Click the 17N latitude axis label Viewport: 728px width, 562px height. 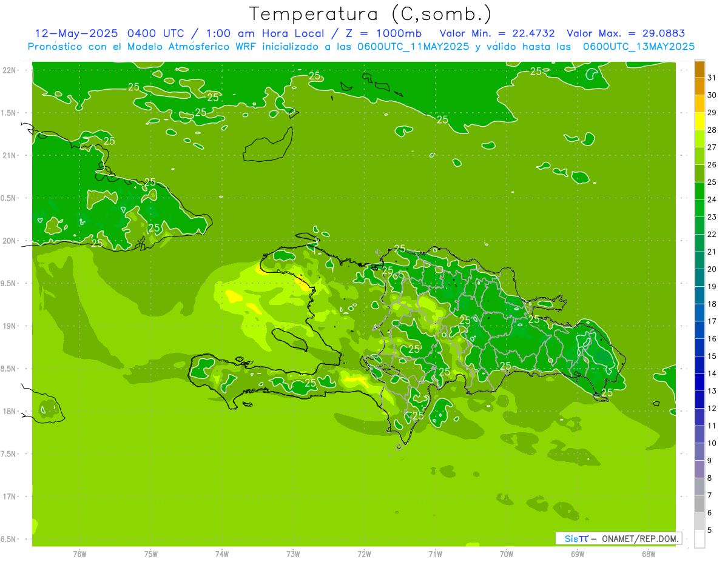10,497
